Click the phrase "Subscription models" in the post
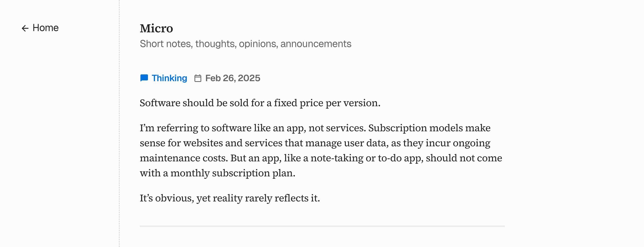644x247 pixels. tap(415, 128)
